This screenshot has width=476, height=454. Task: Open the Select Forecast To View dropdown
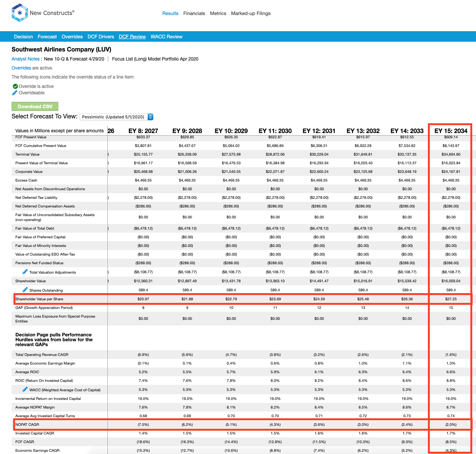tap(116, 117)
